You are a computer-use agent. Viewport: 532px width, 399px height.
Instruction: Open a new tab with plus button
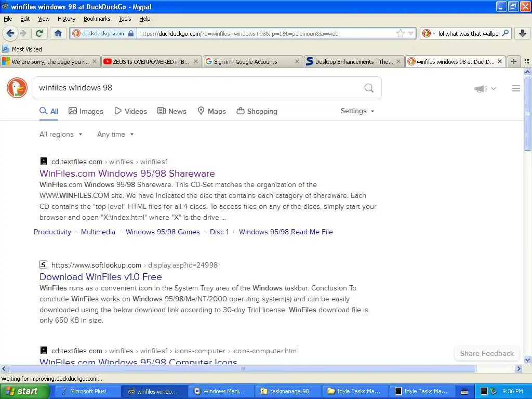[x=514, y=61]
